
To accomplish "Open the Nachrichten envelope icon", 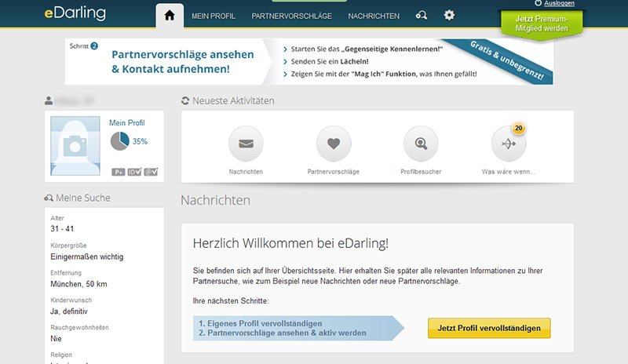I will [246, 144].
